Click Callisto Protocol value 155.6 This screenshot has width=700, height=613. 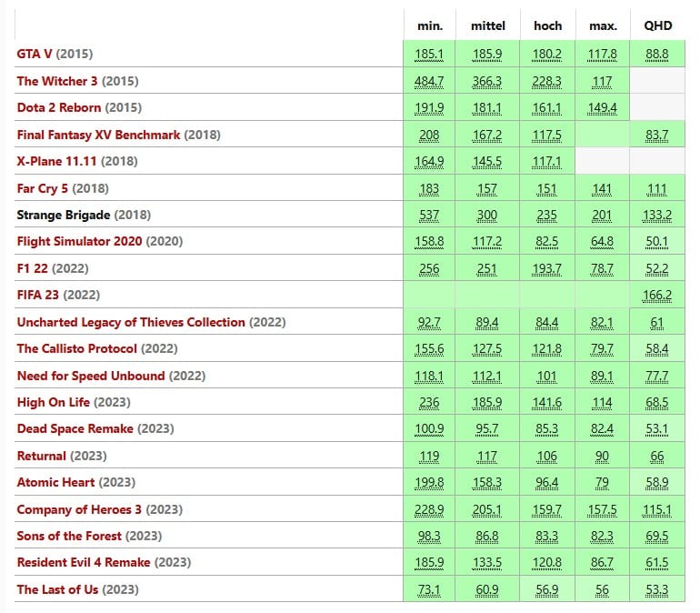pyautogui.click(x=429, y=349)
